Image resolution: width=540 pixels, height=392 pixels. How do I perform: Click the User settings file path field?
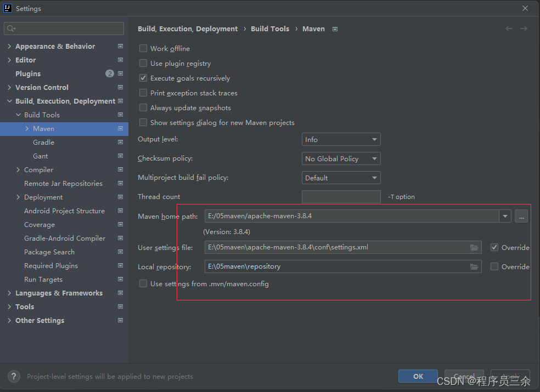(343, 247)
